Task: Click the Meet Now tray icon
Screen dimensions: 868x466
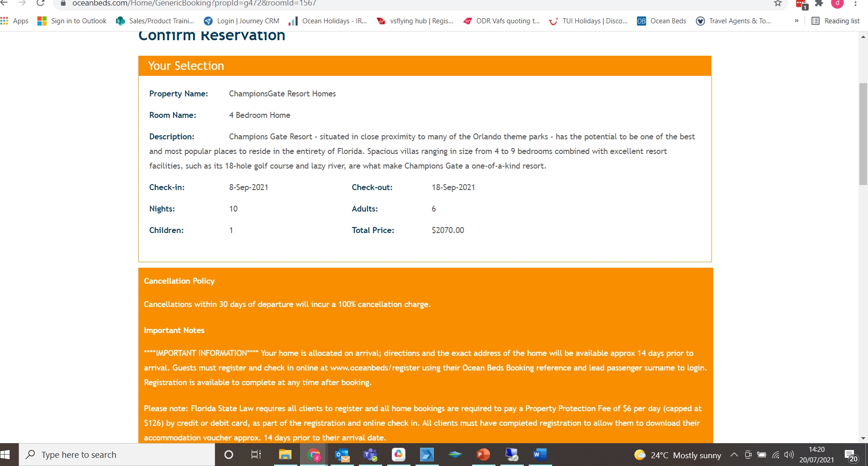Action: point(748,455)
